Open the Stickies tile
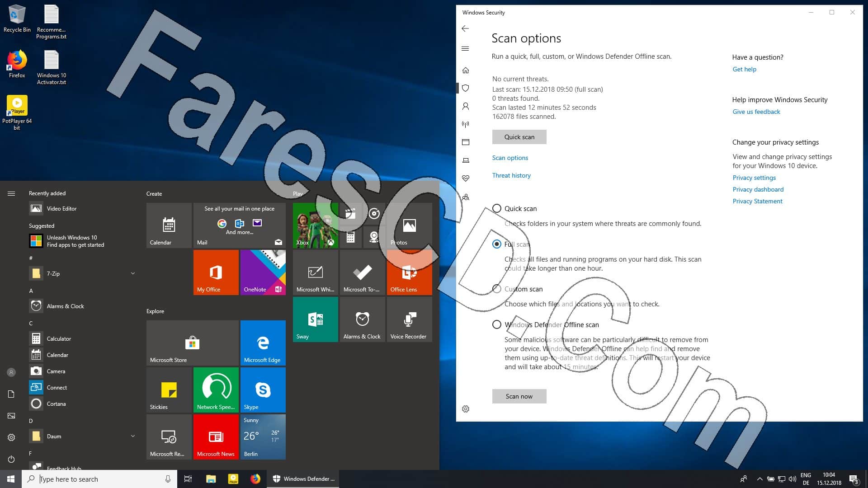The height and width of the screenshot is (488, 868). [169, 390]
